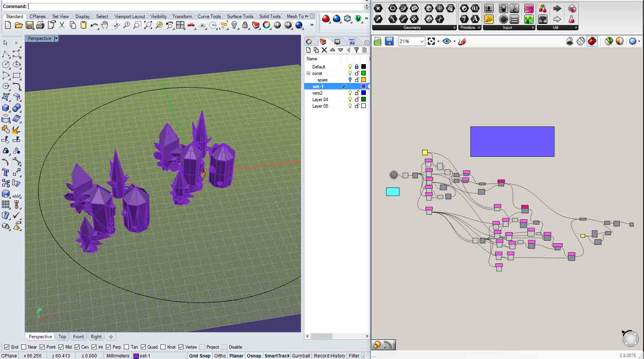Switch to the Curve Tools tab
Viewport: 644px width, 359px height.
[x=209, y=16]
